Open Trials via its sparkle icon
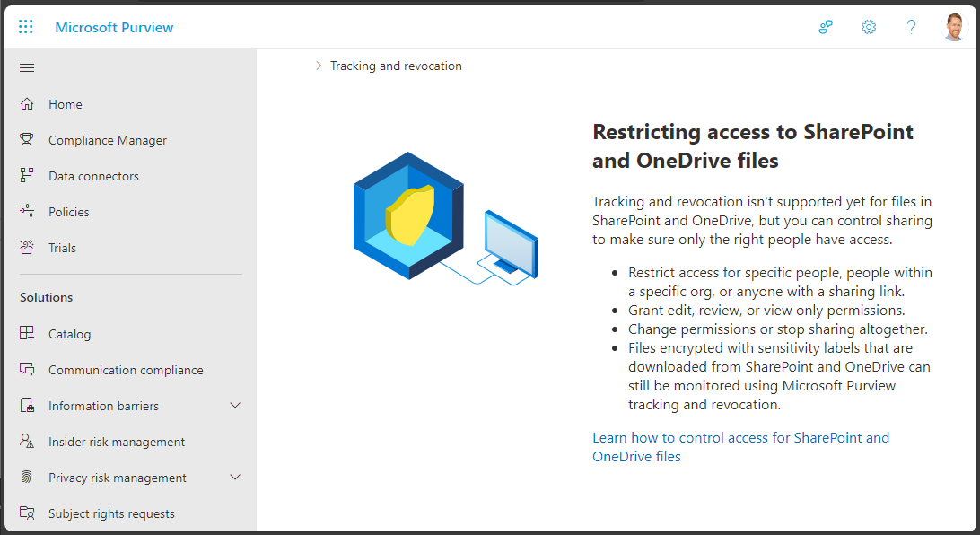 click(27, 247)
